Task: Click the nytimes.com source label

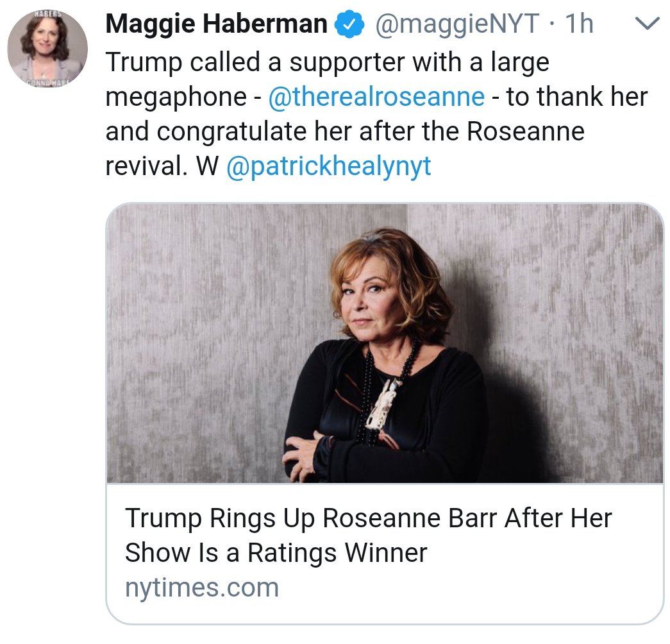Action: point(201,587)
